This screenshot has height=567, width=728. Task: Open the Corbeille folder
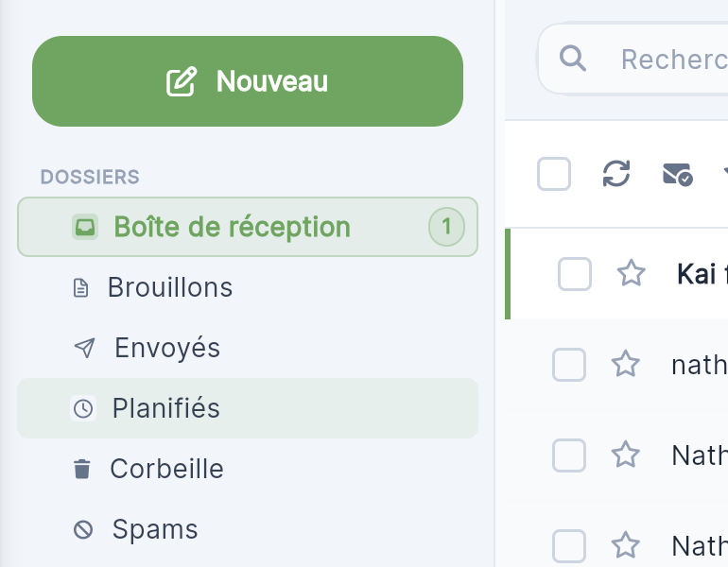[248, 469]
